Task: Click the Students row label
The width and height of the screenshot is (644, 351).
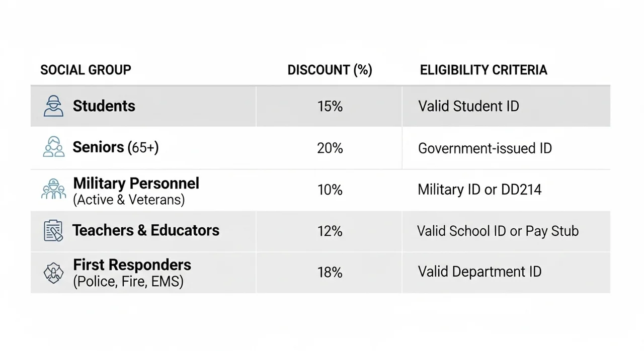Action: tap(104, 106)
